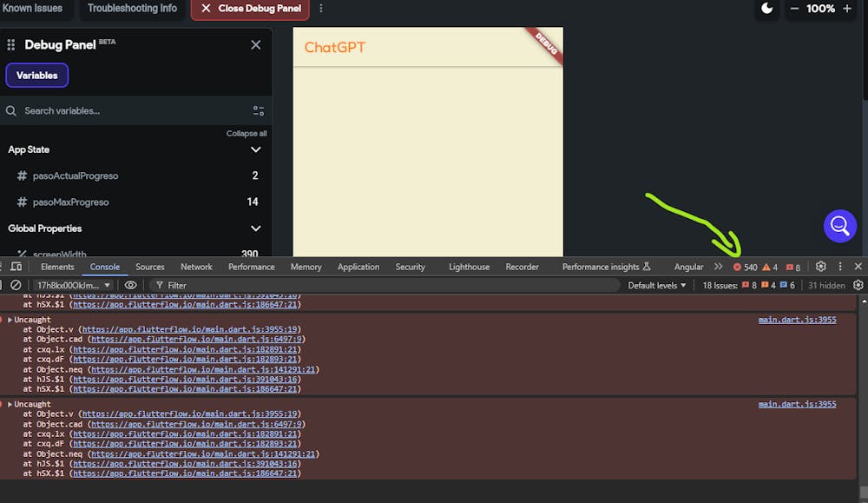Click the 100% zoom level
This screenshot has height=503, width=868.
tap(820, 9)
